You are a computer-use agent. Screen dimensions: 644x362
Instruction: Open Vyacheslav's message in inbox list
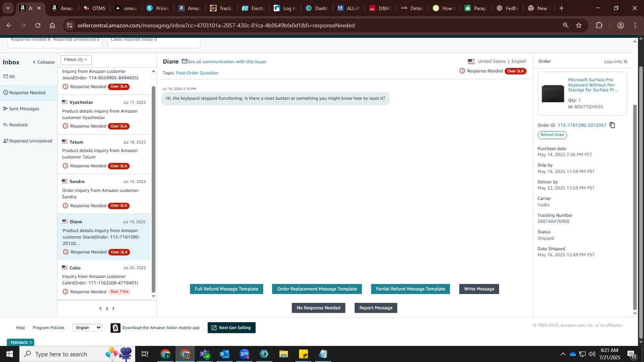pos(104,114)
